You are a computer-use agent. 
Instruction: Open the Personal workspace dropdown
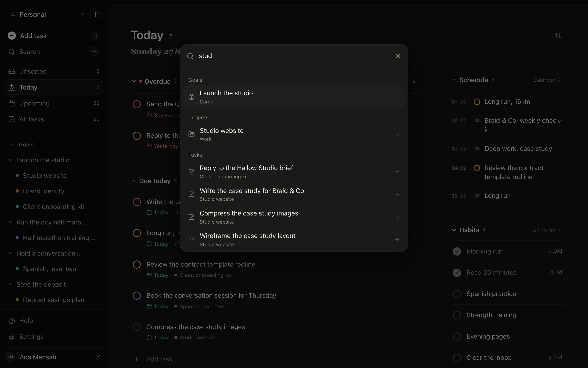[x=48, y=15]
